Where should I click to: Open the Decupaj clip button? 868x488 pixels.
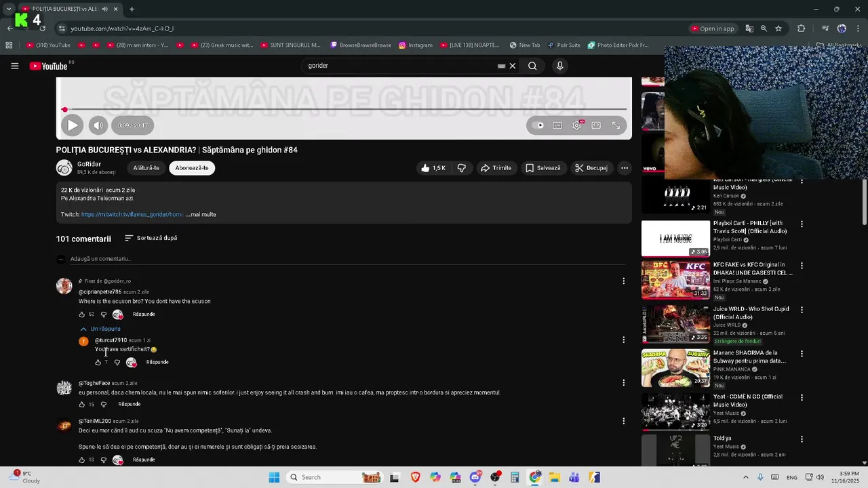[591, 168]
